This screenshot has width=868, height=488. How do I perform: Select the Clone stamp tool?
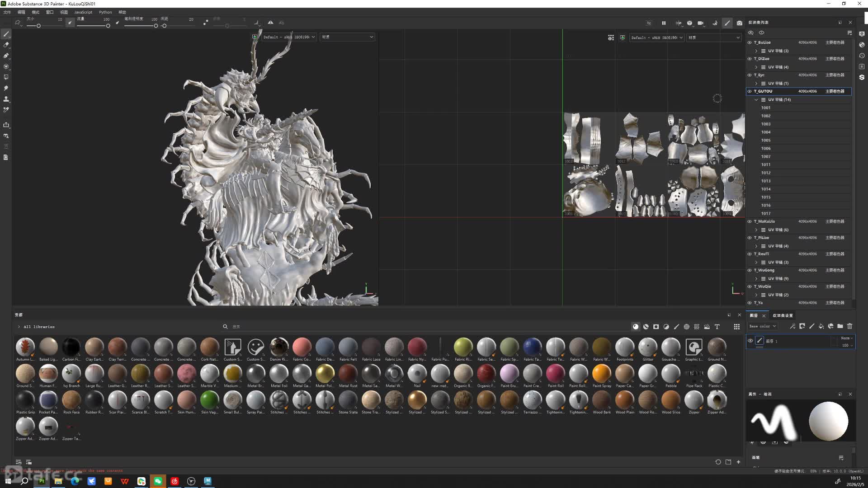[x=6, y=99]
